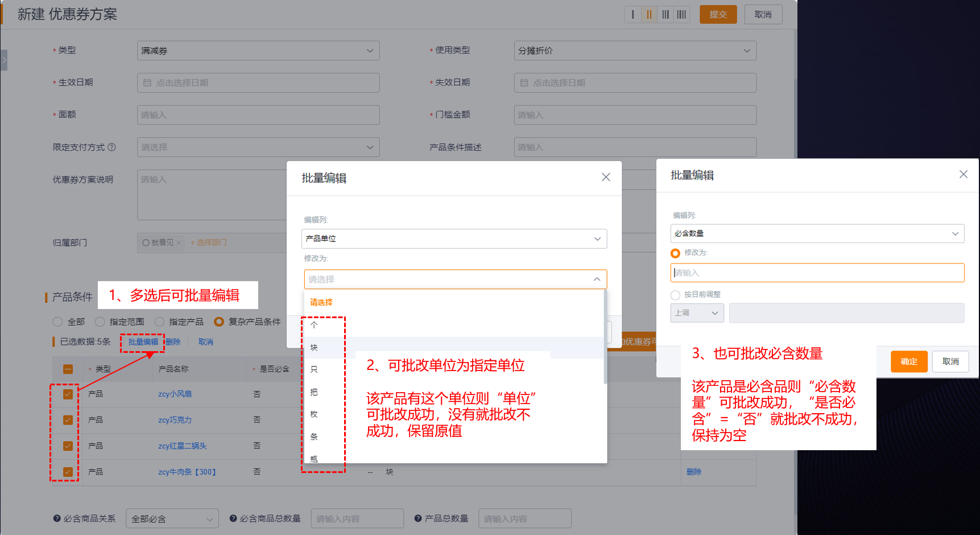Click 确定 in the right batch edit dialog

tap(908, 361)
